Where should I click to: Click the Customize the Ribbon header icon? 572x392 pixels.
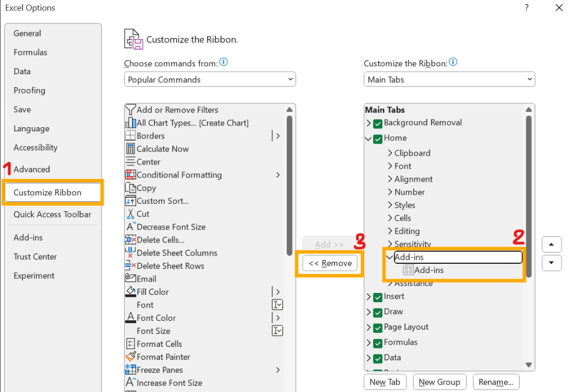click(134, 39)
